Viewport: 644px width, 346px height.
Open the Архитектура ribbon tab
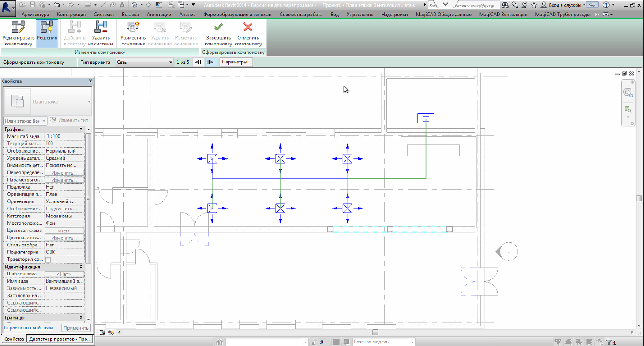pyautogui.click(x=35, y=14)
